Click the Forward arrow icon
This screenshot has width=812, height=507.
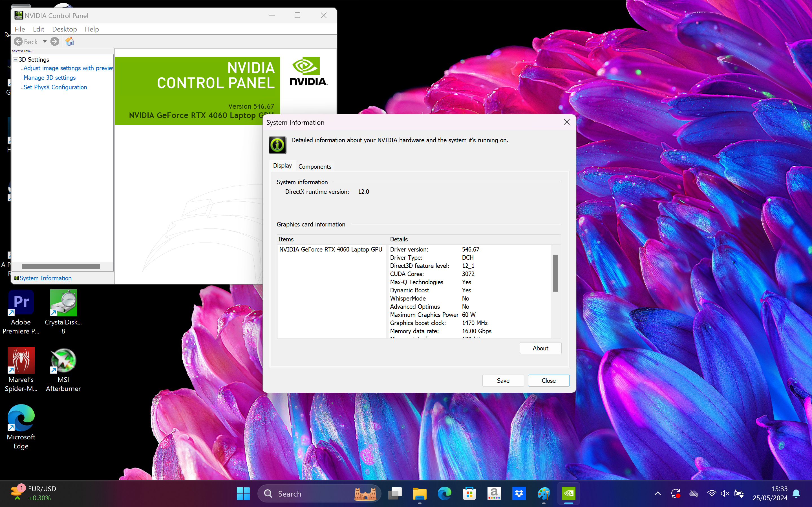click(x=55, y=42)
